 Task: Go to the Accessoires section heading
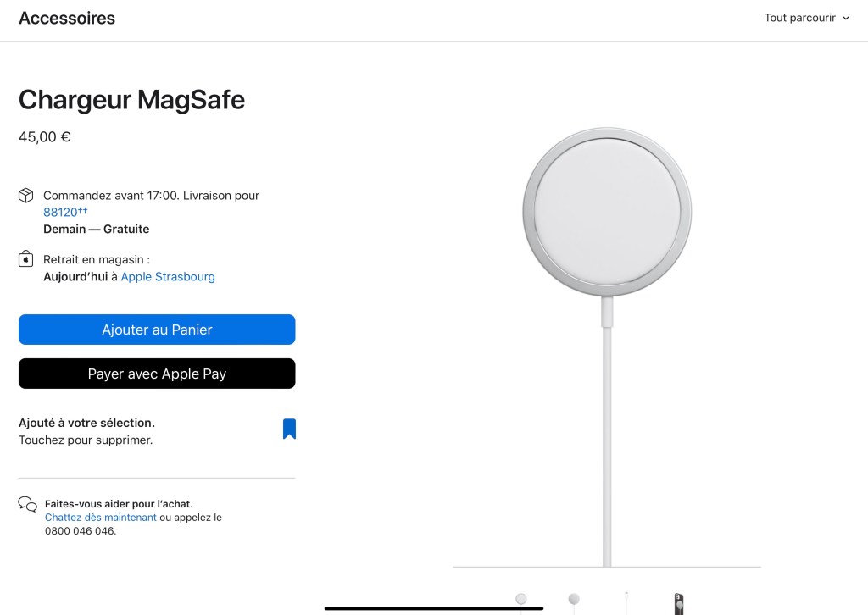67,18
